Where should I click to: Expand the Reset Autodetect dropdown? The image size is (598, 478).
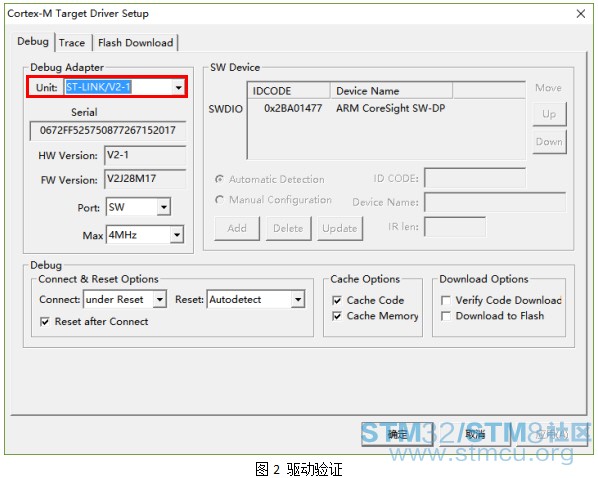[x=298, y=299]
